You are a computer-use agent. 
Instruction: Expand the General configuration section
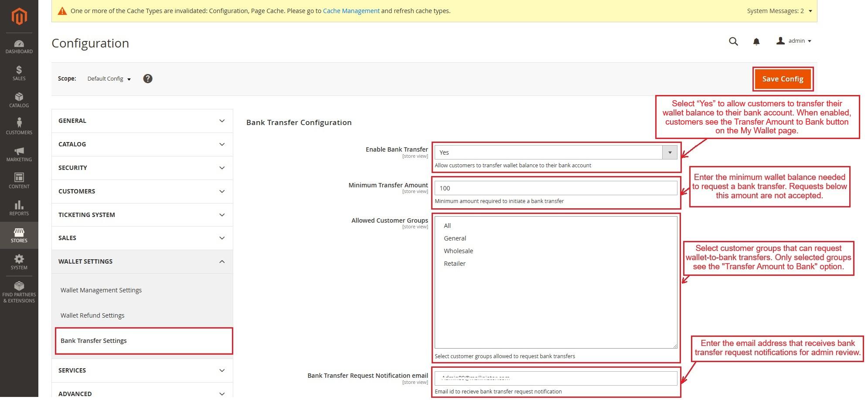tap(142, 121)
